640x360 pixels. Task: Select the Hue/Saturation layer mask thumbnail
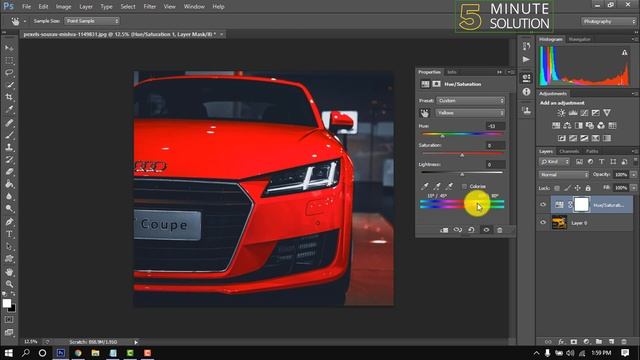click(x=581, y=204)
